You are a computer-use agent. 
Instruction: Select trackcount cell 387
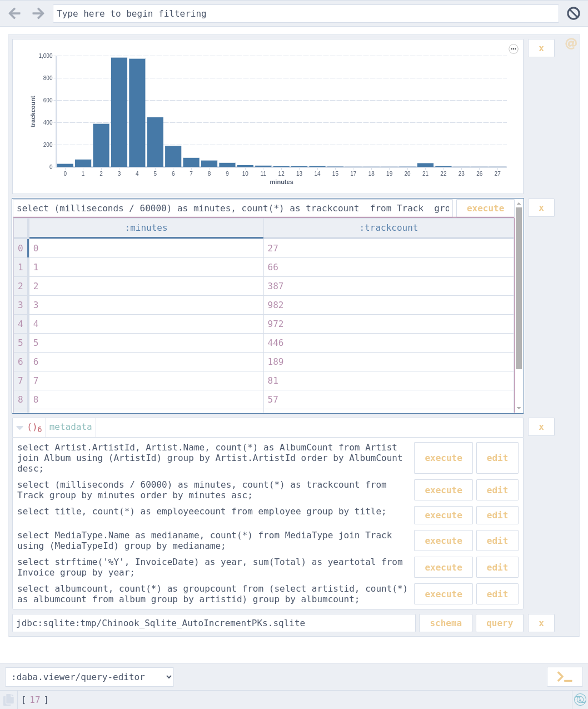coord(388,286)
